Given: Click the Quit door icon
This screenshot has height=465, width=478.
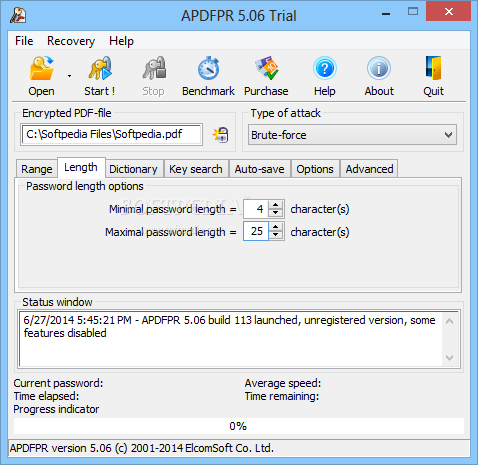Looking at the screenshot, I should 433,69.
